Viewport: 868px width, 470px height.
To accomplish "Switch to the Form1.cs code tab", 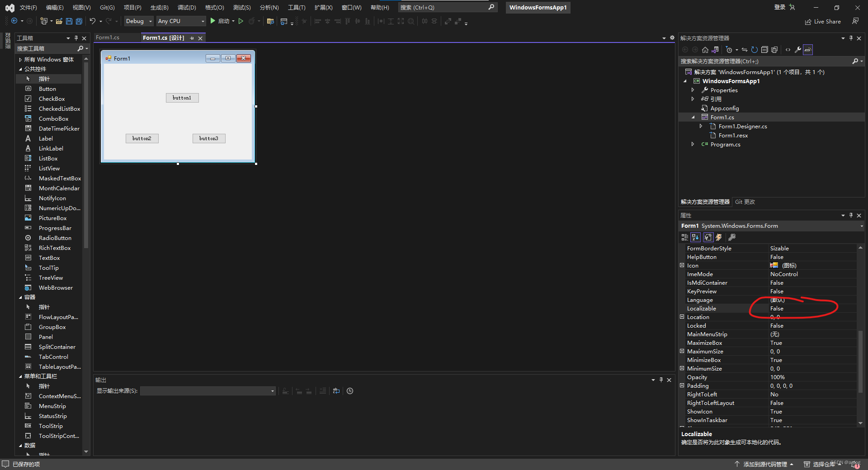I will tap(108, 38).
